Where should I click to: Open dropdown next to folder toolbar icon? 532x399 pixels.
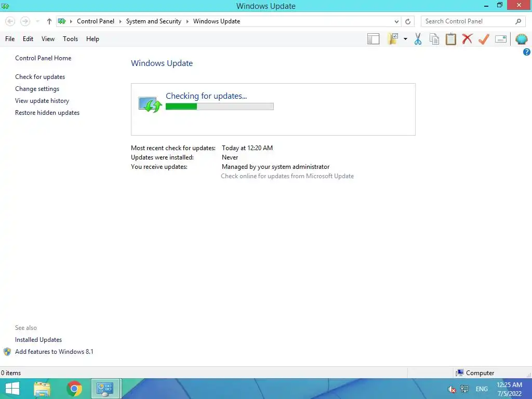(405, 39)
